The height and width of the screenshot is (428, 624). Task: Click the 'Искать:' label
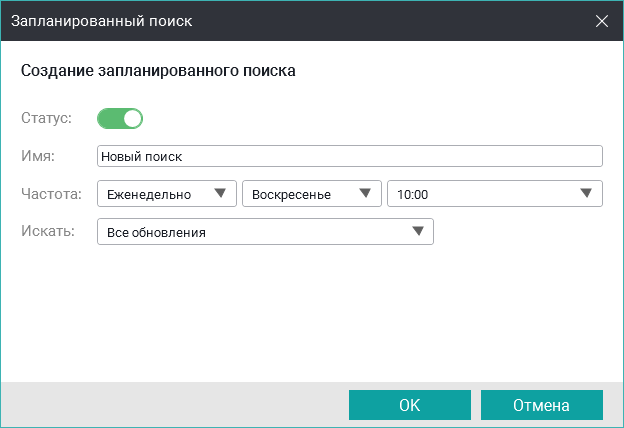coord(47,232)
